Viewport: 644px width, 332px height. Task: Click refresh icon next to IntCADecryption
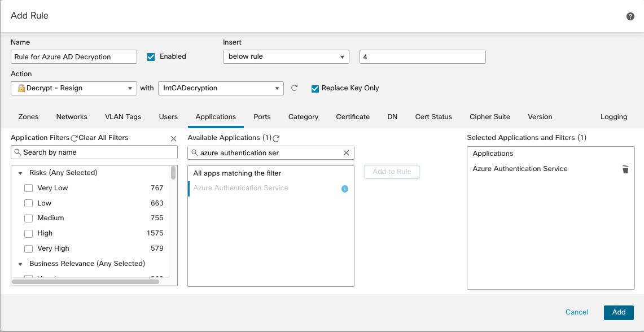(294, 88)
